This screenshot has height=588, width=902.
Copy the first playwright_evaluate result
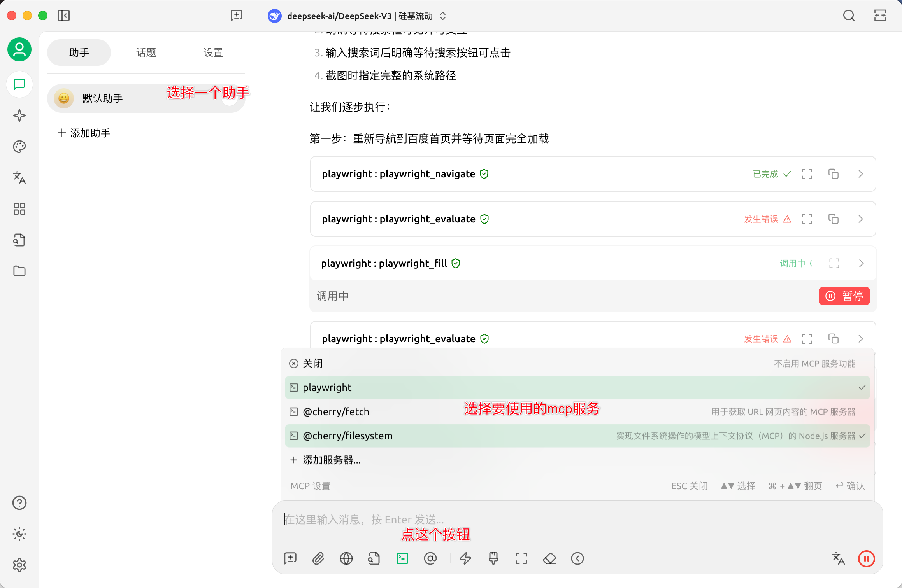pyautogui.click(x=834, y=219)
